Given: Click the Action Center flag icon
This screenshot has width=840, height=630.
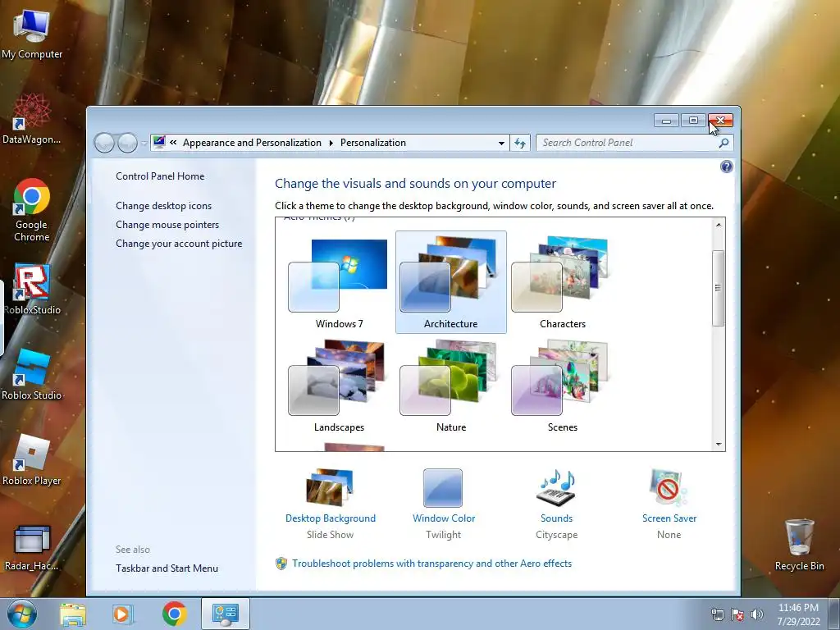Looking at the screenshot, I should (x=737, y=614).
